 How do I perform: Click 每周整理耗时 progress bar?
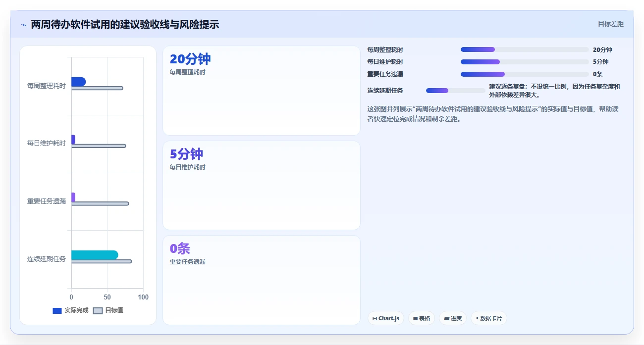(525, 49)
